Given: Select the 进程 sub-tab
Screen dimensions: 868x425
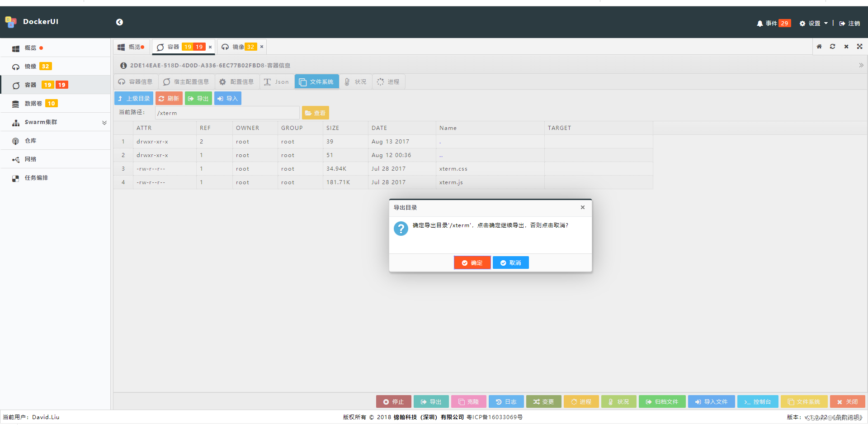Looking at the screenshot, I should click(389, 81).
